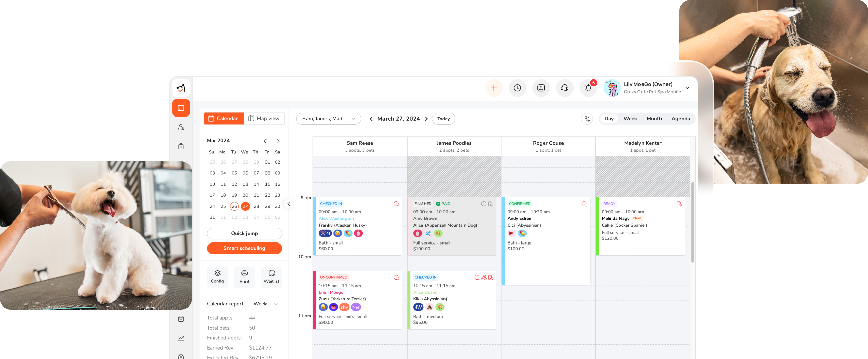The height and width of the screenshot is (359, 868).
Task: Click the Today button
Action: [x=443, y=119]
